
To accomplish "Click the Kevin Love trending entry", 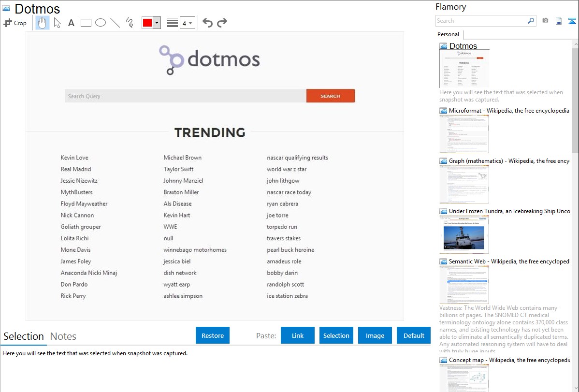I will pos(74,158).
